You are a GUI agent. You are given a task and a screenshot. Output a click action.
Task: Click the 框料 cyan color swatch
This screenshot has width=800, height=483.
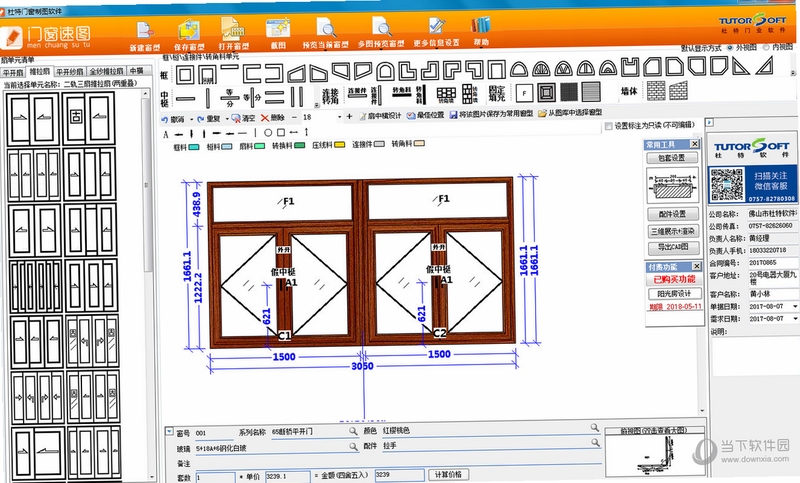pyautogui.click(x=194, y=147)
